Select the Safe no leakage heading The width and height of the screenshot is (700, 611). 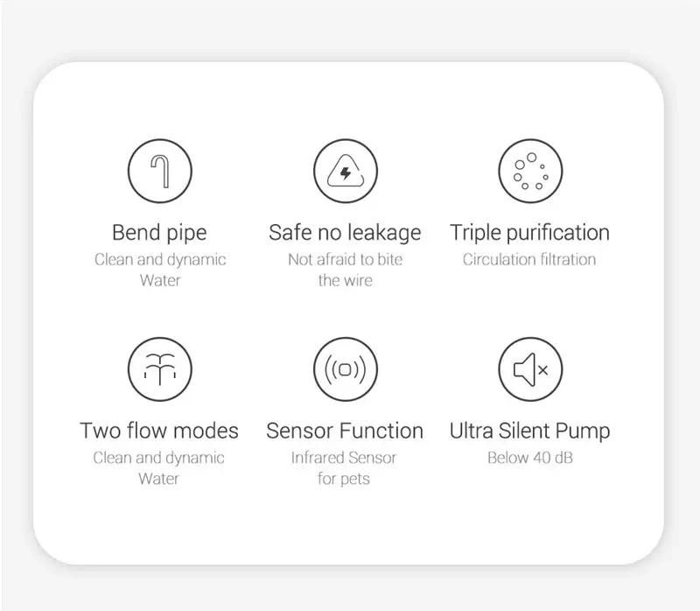[x=345, y=233]
